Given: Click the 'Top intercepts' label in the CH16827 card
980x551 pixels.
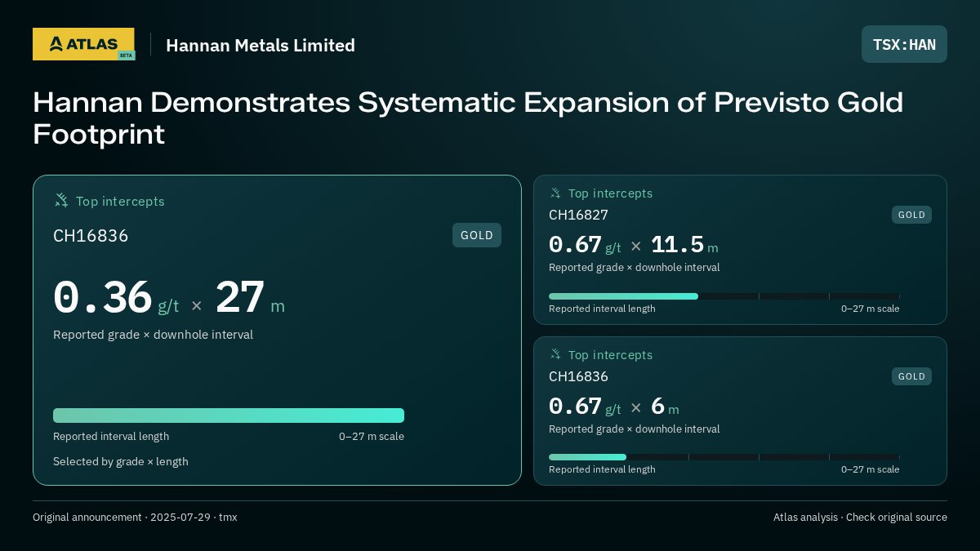Looking at the screenshot, I should (611, 193).
